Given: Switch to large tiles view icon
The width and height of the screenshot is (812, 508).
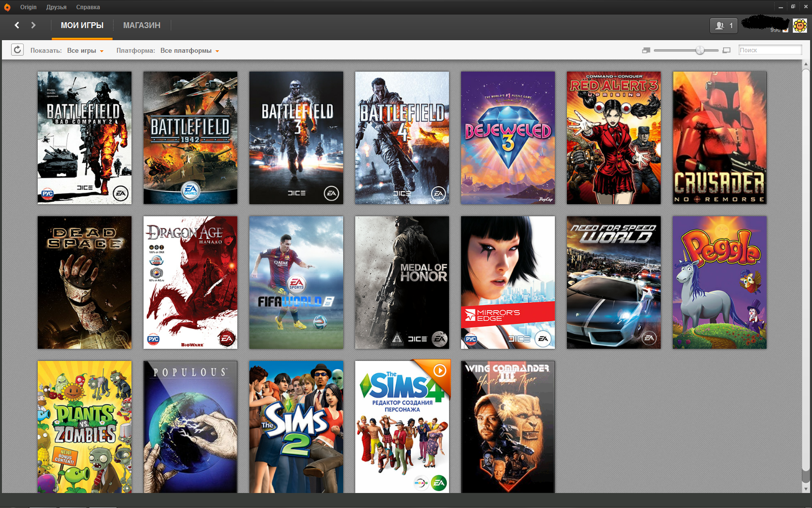Looking at the screenshot, I should click(x=726, y=50).
